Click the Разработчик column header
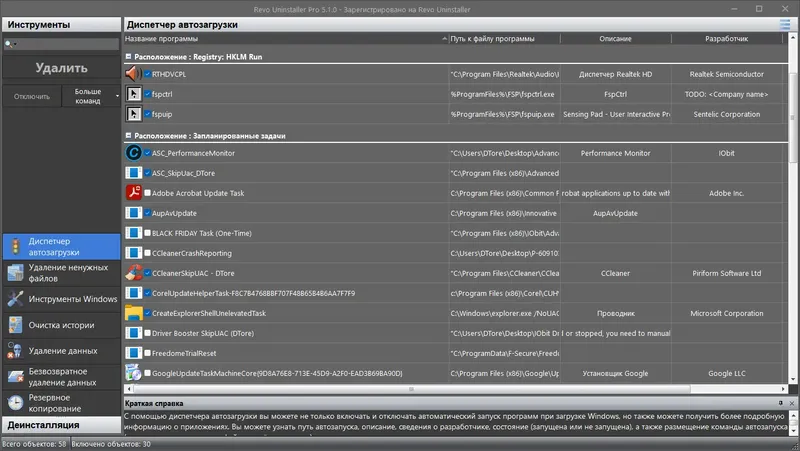 pos(727,39)
